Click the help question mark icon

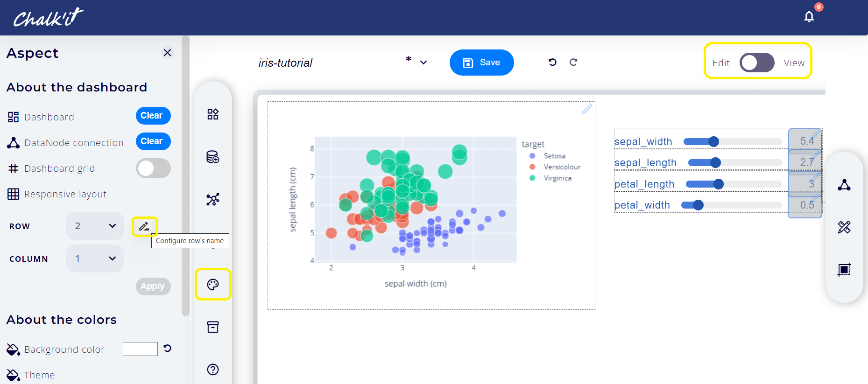tap(213, 370)
